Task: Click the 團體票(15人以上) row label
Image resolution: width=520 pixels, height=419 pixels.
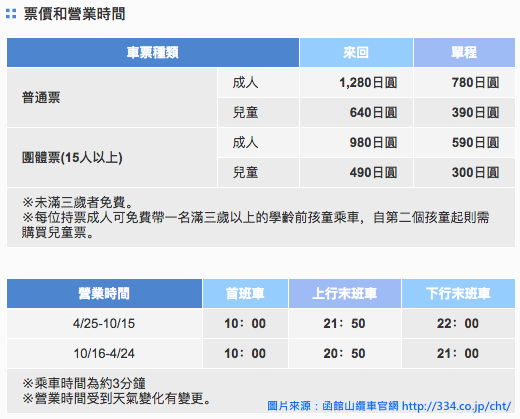Action: (72, 158)
